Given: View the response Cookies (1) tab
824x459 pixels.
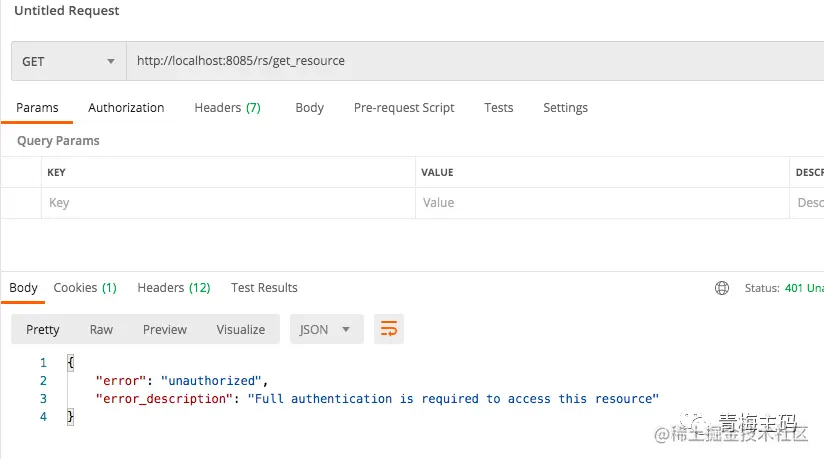Looking at the screenshot, I should coord(85,288).
